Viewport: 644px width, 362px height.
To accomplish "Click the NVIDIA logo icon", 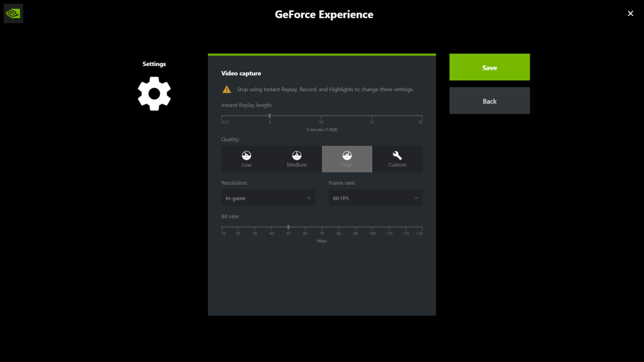I will (13, 14).
